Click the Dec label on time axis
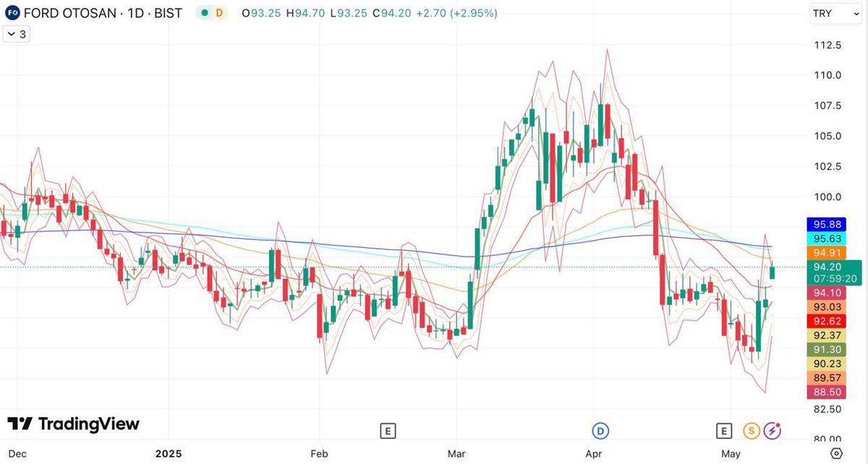868x464 pixels. click(19, 454)
